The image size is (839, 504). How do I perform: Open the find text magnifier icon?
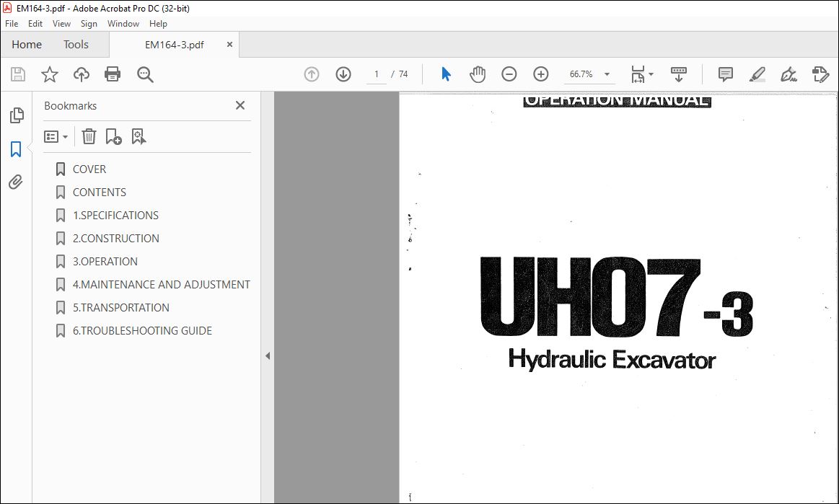tap(145, 74)
